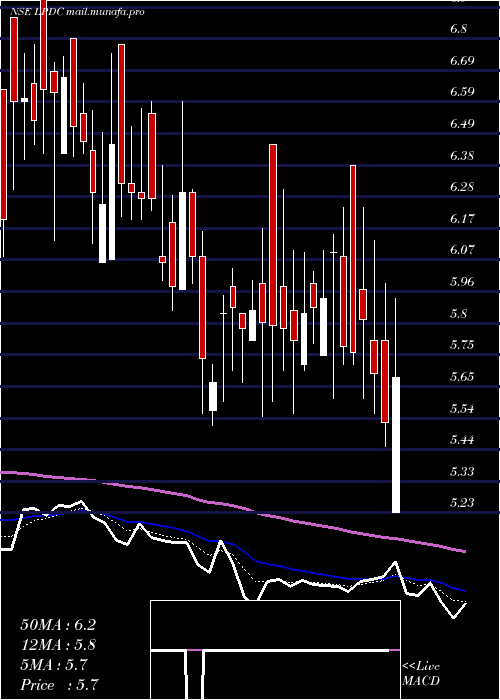Screen dimensions: 500x700
Task: Click the 5.54 price level label
Action: click(462, 408)
